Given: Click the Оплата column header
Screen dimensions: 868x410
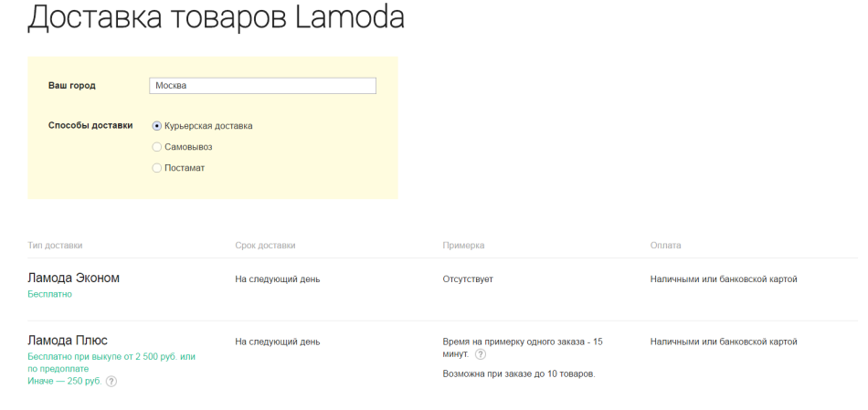Looking at the screenshot, I should click(665, 246).
